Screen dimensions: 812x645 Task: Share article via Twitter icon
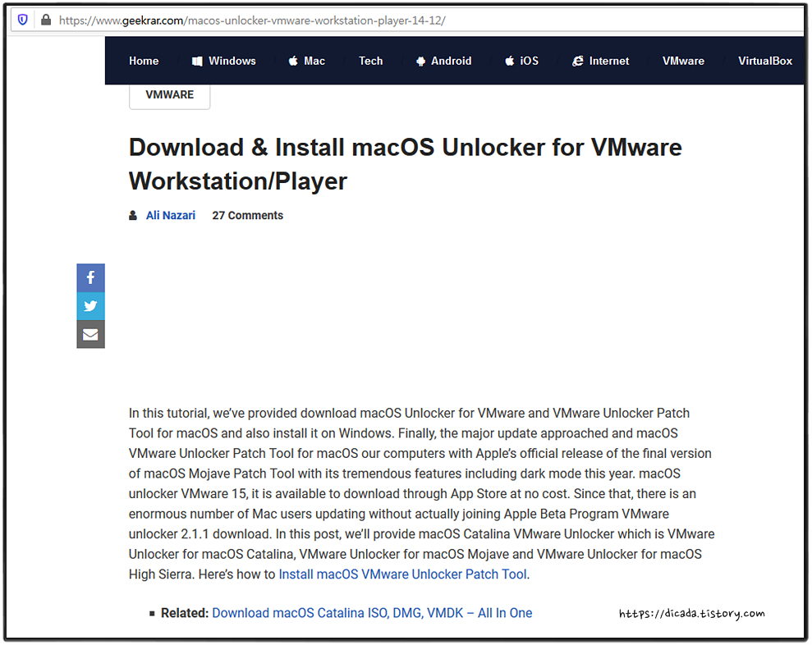(x=90, y=306)
